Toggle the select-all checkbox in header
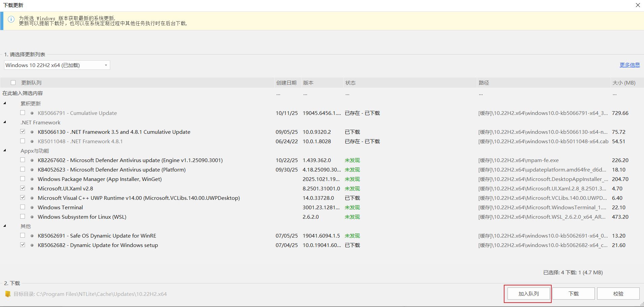 click(x=13, y=83)
